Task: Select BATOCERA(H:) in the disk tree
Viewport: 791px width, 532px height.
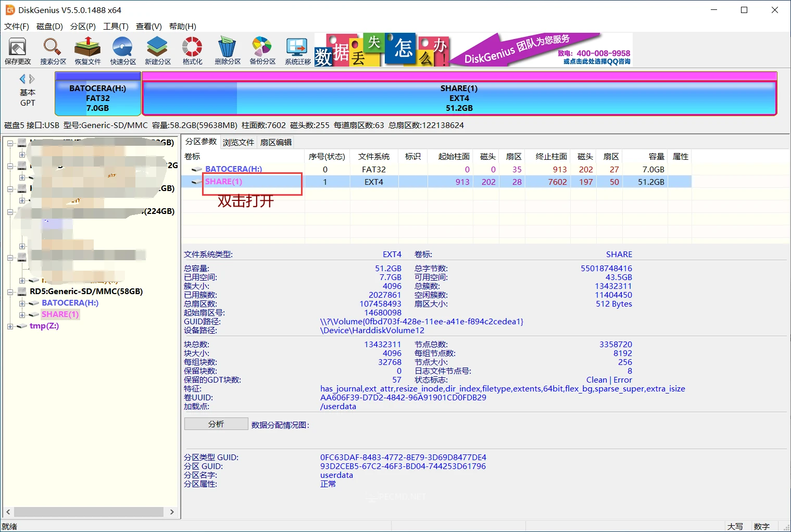Action: coord(70,303)
